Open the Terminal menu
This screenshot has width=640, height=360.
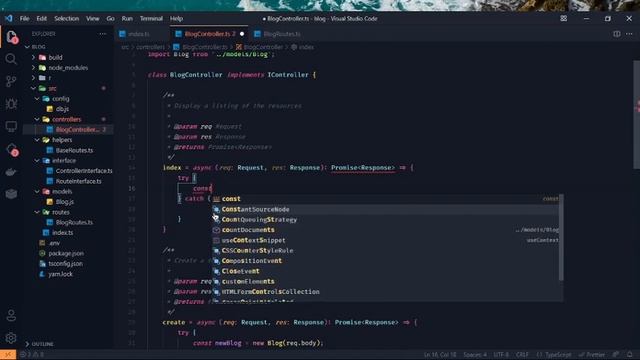tap(151, 18)
